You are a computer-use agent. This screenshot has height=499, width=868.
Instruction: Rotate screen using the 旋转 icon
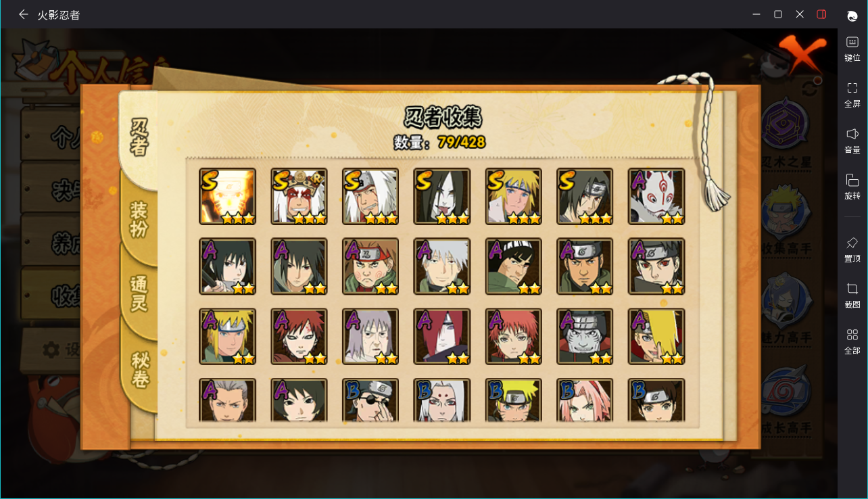click(852, 186)
